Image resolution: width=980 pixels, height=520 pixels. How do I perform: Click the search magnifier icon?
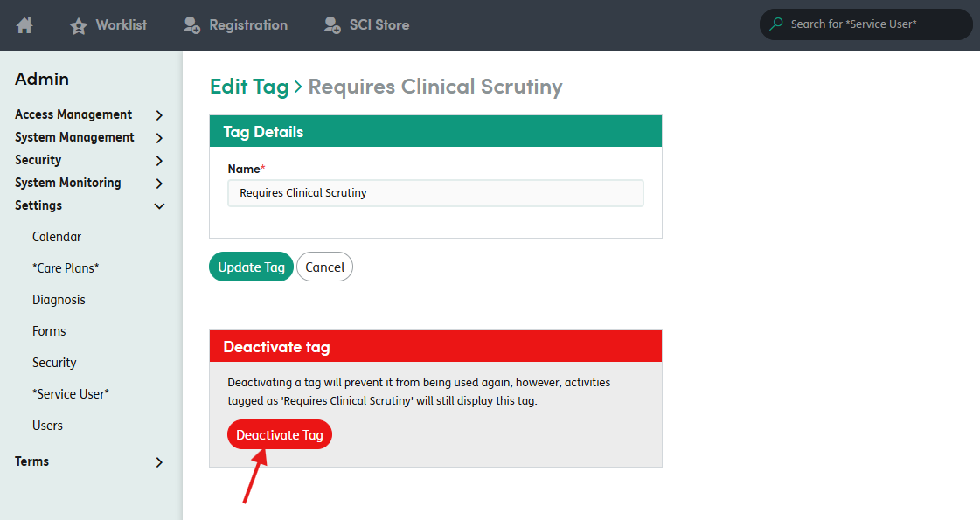coord(776,24)
